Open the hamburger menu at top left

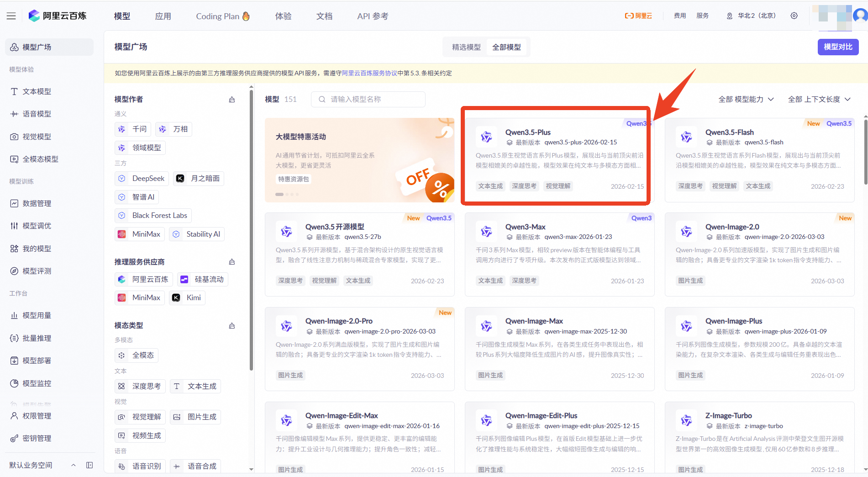[11, 16]
